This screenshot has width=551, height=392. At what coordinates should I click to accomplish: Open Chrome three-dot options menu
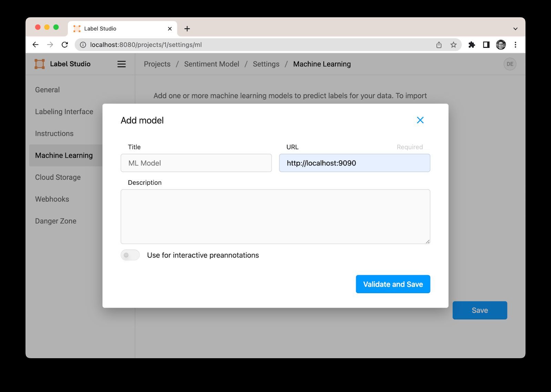click(x=515, y=45)
